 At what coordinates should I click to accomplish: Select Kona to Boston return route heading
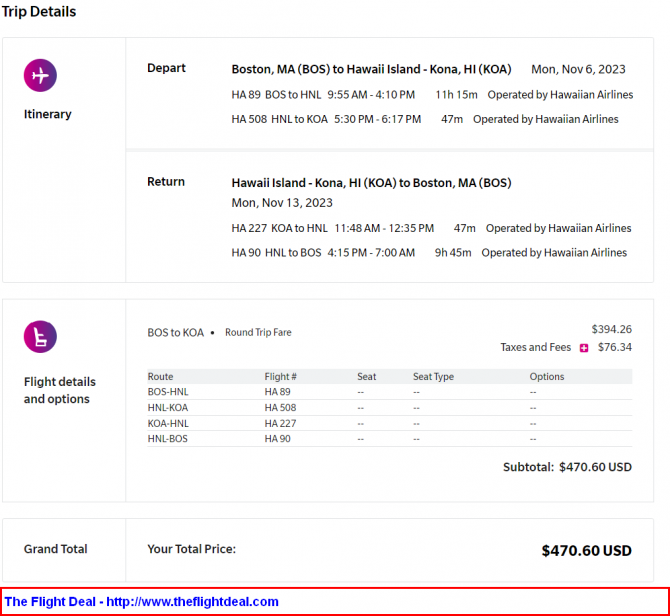point(371,183)
